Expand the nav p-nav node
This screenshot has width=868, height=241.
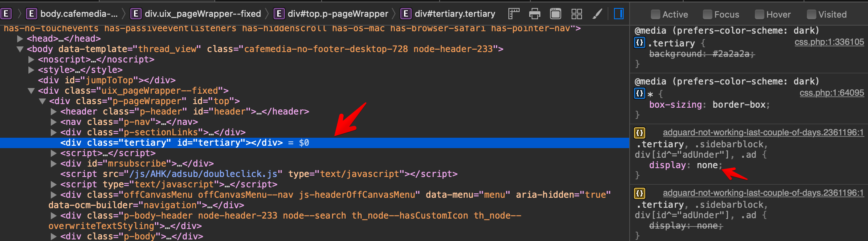pyautogui.click(x=54, y=122)
